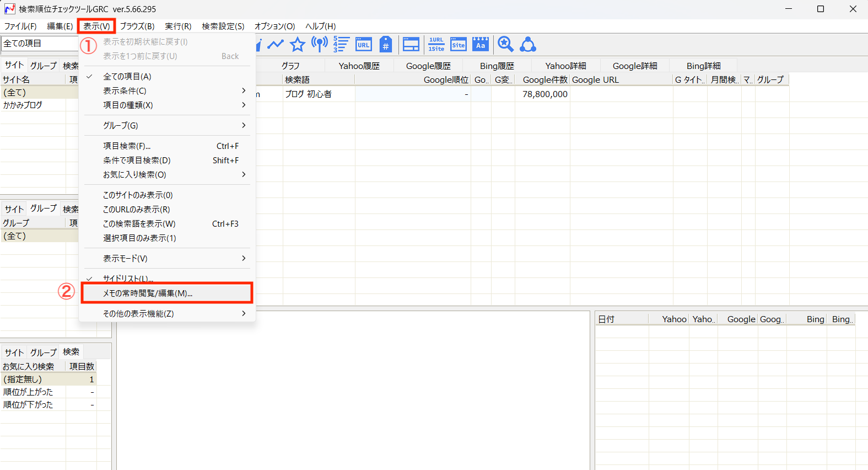Click the Site window toolbar icon

pos(459,44)
